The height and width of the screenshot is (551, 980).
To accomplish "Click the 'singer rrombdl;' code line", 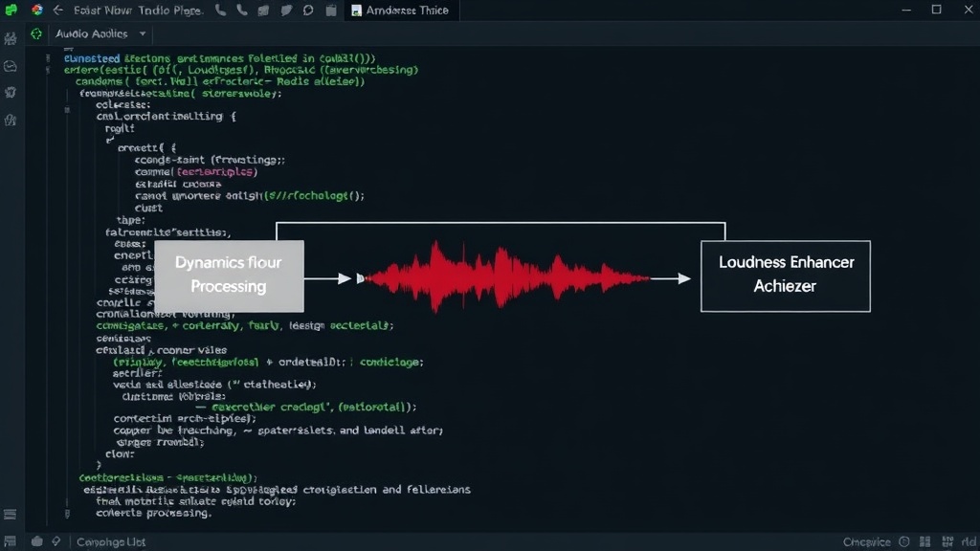I will (x=161, y=442).
